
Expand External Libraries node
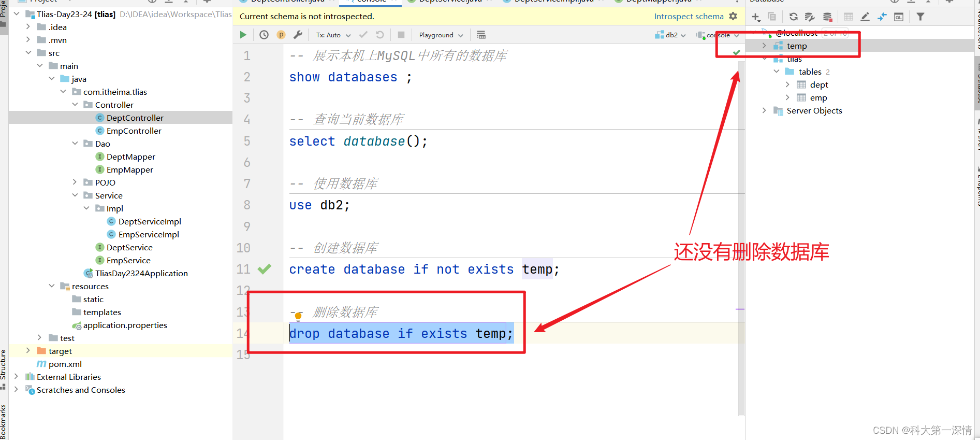coord(16,376)
